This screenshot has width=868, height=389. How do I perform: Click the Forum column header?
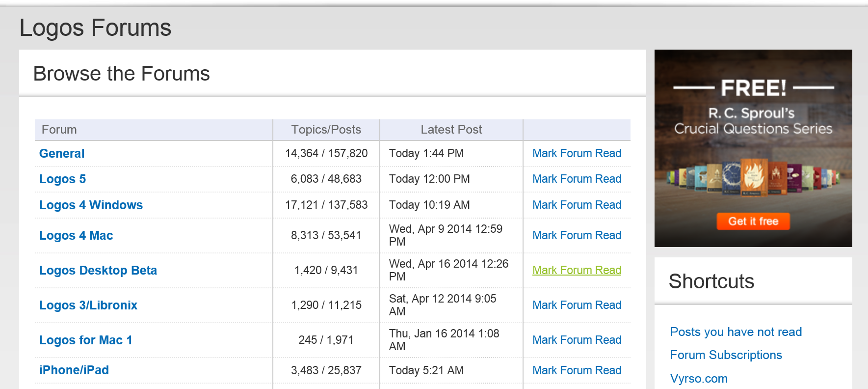pyautogui.click(x=59, y=130)
